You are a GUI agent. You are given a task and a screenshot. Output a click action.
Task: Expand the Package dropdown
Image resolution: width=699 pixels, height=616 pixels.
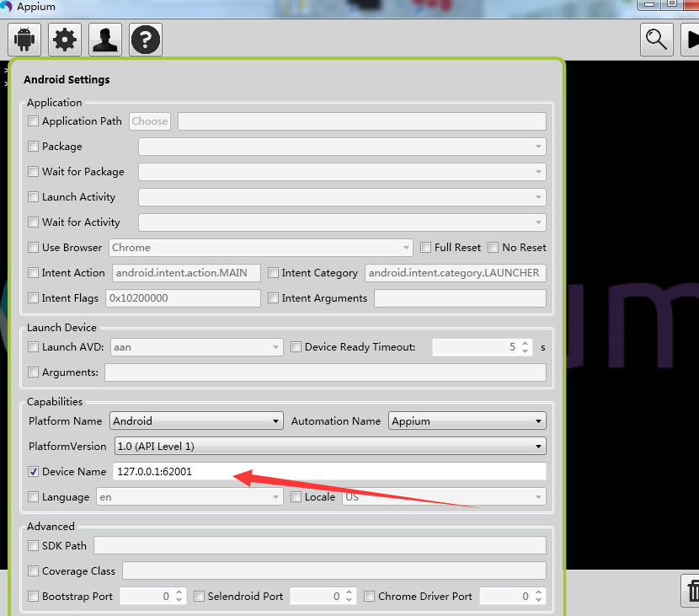tap(343, 147)
